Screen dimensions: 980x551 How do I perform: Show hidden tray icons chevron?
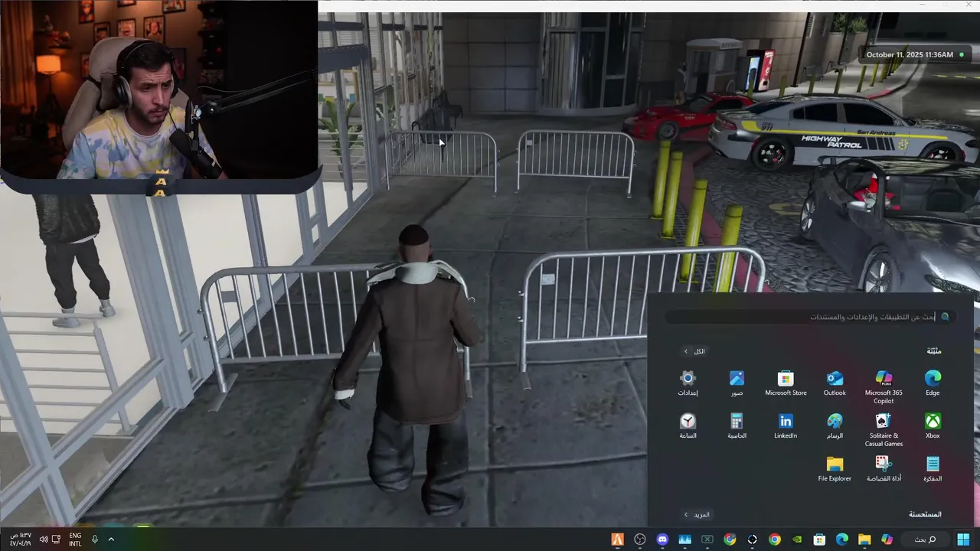coord(111,540)
